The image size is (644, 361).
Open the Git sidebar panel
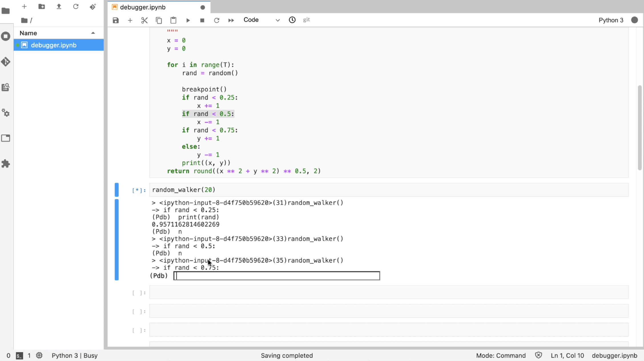6,62
